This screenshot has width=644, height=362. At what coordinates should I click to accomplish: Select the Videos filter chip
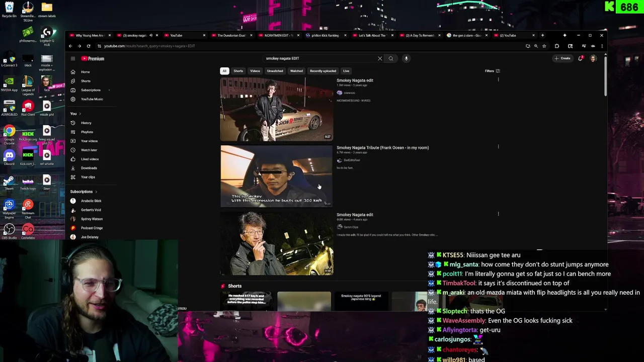255,71
